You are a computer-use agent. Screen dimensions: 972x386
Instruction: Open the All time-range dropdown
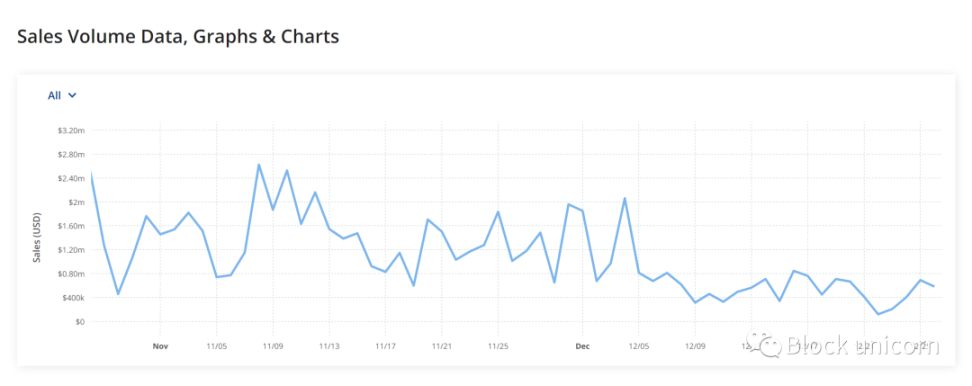(x=62, y=95)
